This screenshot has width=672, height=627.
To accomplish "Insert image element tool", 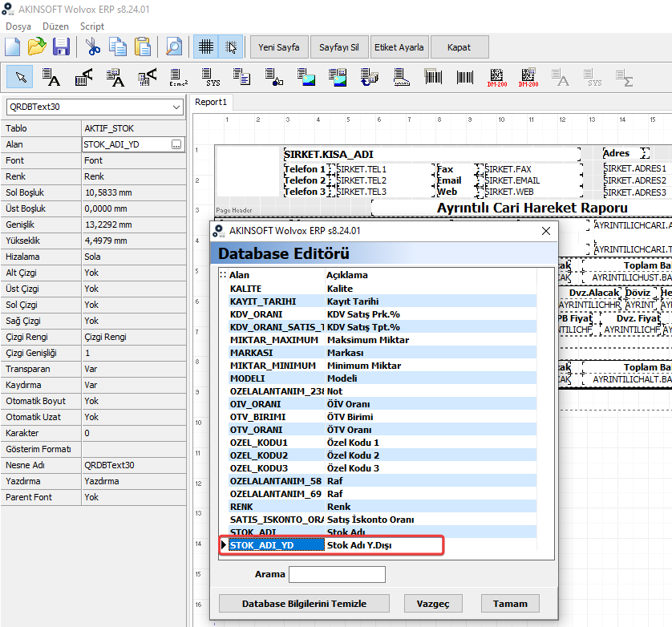I will 306,78.
